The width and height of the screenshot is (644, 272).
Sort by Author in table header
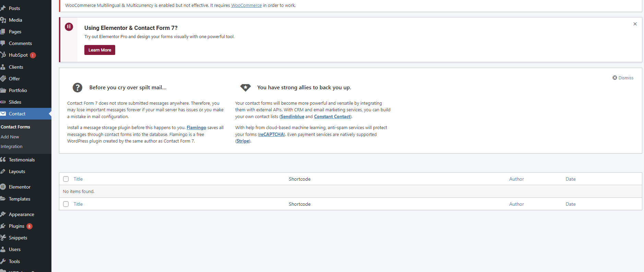click(x=516, y=179)
